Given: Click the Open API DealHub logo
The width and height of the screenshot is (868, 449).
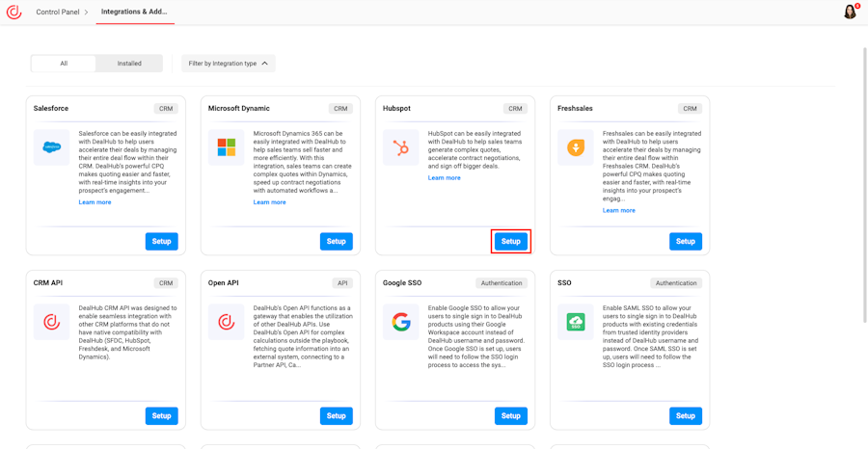Looking at the screenshot, I should [226, 322].
